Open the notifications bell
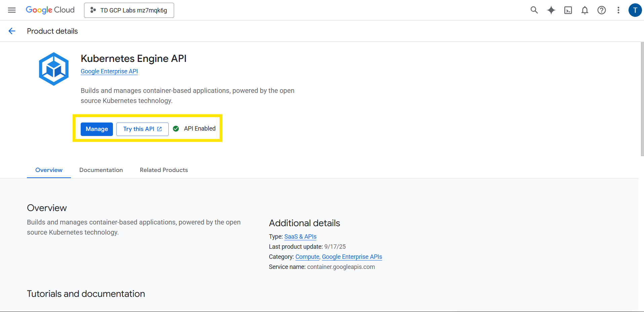The image size is (644, 312). coord(585,10)
